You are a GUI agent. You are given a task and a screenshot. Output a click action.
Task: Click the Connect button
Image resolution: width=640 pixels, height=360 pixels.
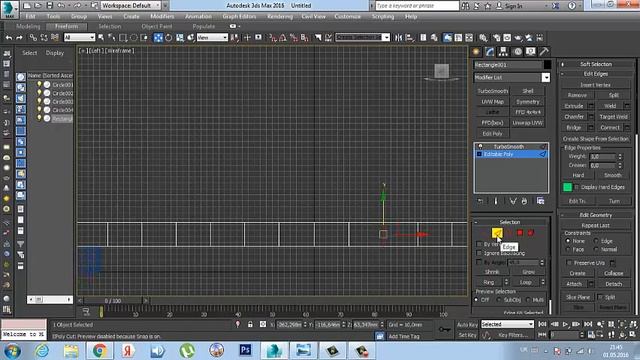(x=610, y=127)
